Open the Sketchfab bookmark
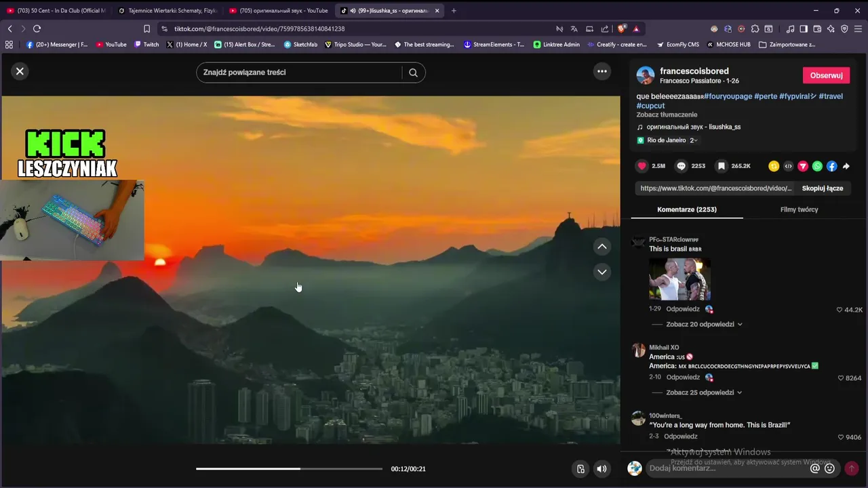This screenshot has height=488, width=868. coord(300,45)
